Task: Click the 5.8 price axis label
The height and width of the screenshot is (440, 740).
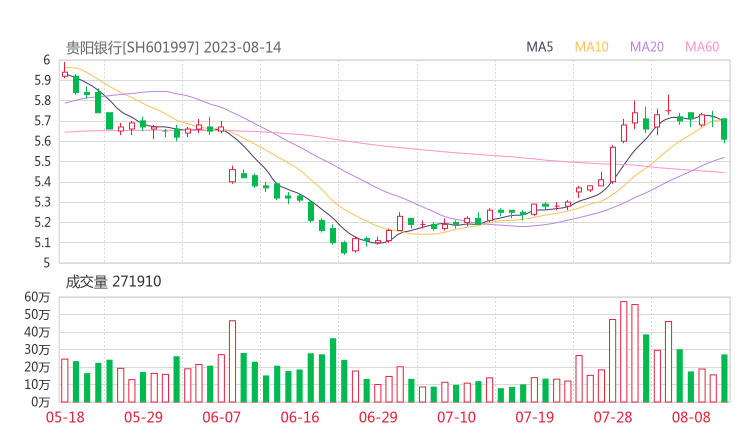Action: click(x=42, y=101)
